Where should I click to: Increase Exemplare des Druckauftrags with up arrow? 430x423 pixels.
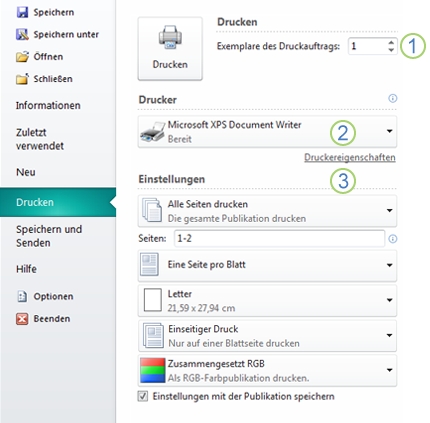click(x=391, y=42)
